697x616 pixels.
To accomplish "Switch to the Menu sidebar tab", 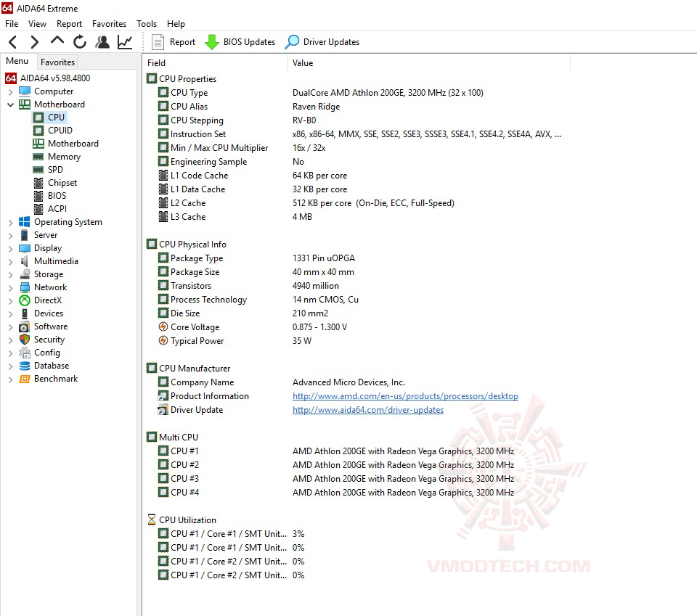I will (17, 61).
